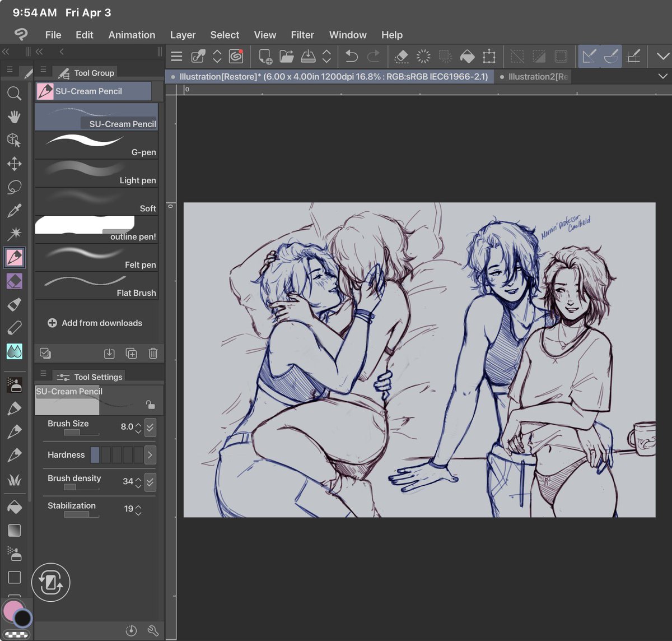672x641 pixels.
Task: Select the Fill bucket tool
Action: click(x=14, y=507)
